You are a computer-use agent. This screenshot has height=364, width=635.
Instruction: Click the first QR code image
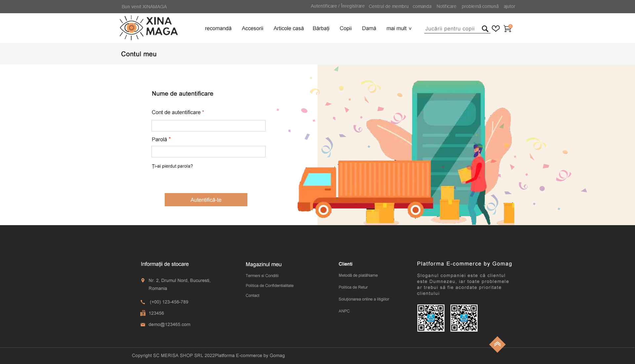pos(431,318)
